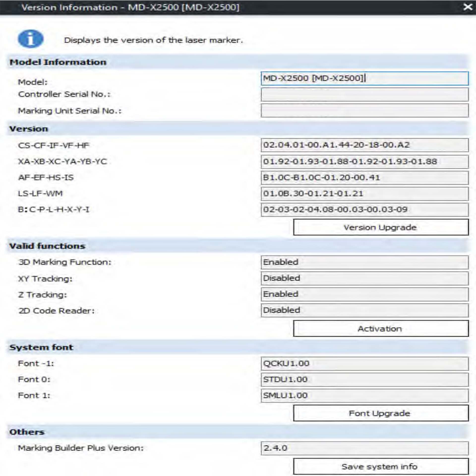Viewport: 476px width, 476px height.
Task: Click the 'Controller Serial No.:' label
Action: 64,94
